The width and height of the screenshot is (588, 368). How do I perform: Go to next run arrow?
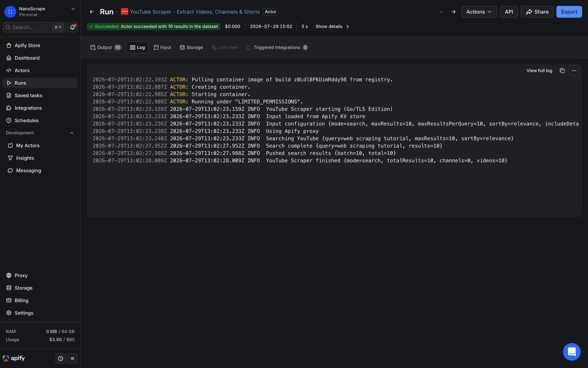tap(453, 12)
